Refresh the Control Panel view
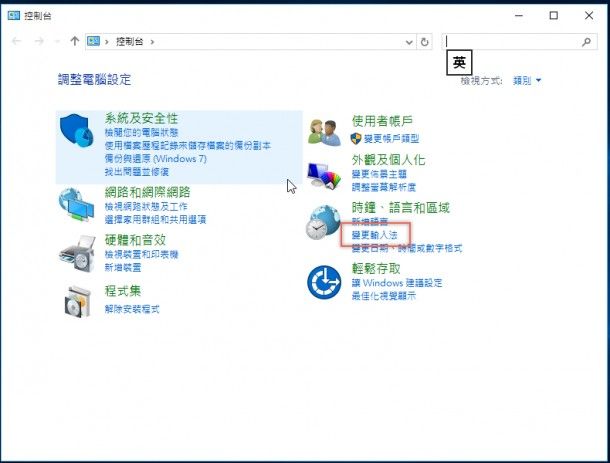Viewport: 610px width, 463px height. pyautogui.click(x=424, y=42)
